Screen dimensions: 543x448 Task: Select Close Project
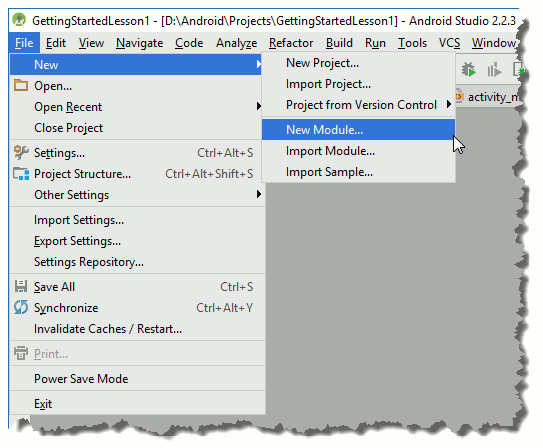[136, 128]
